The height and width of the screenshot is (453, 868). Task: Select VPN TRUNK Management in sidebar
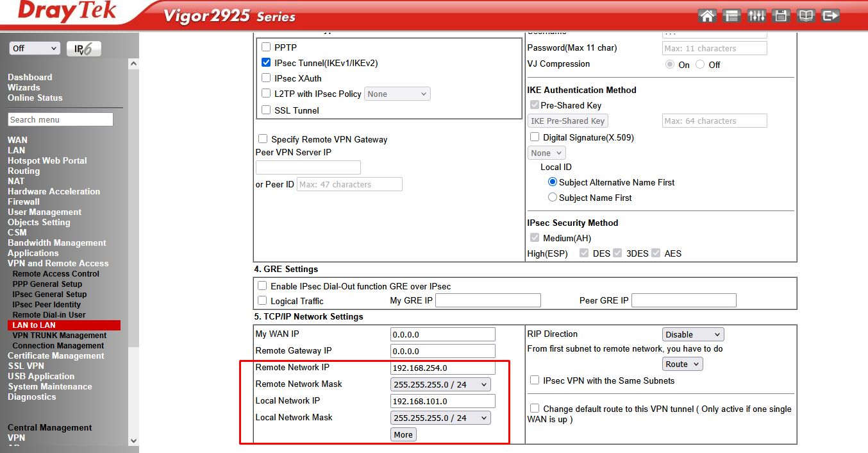click(x=59, y=335)
